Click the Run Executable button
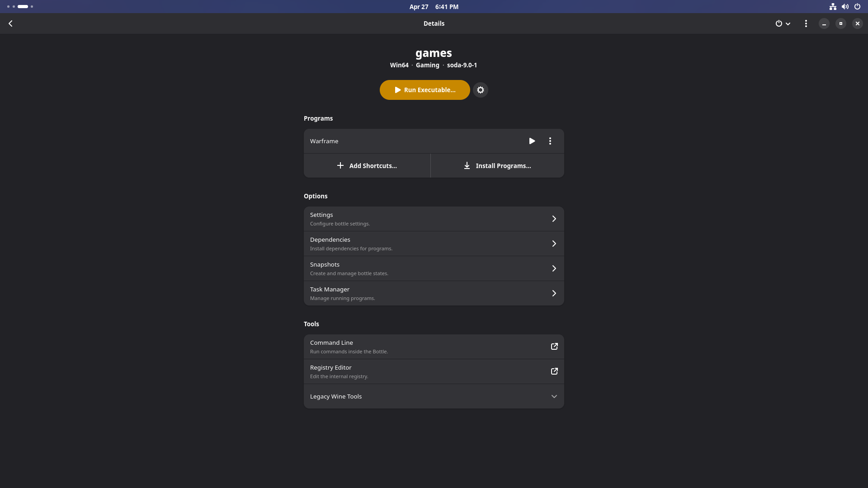 (x=425, y=90)
